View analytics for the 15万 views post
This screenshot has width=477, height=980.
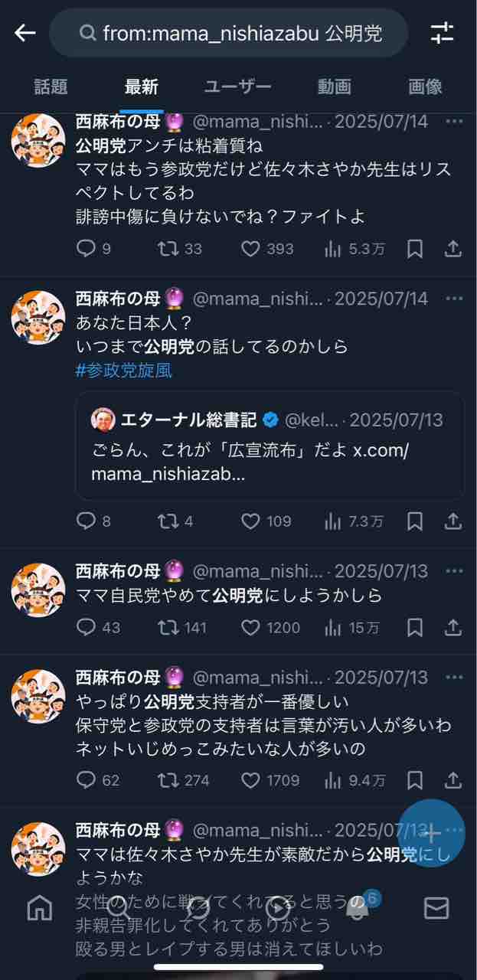point(333,628)
